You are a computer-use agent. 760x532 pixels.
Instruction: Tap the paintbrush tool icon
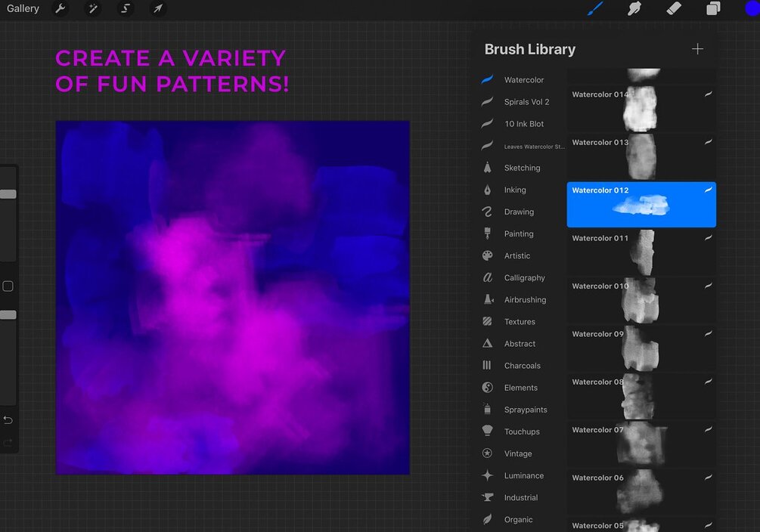pyautogui.click(x=595, y=9)
